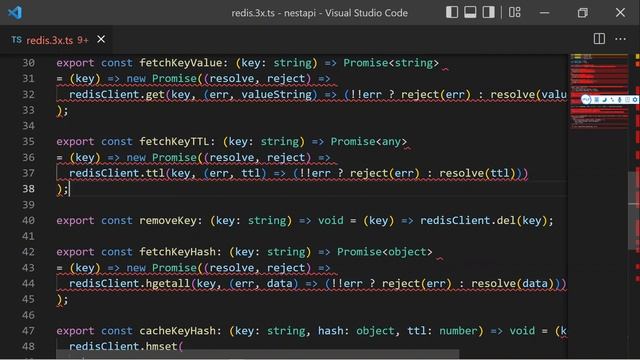Viewport: 640px width, 360px height.
Task: Click the 'fetchKeyTTL' identifier on line 35
Action: click(x=174, y=142)
